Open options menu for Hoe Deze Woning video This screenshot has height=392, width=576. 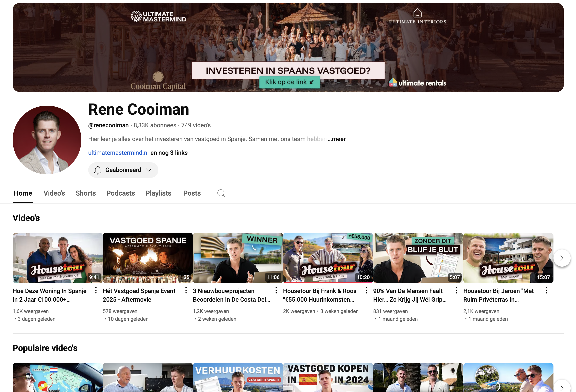(x=96, y=290)
